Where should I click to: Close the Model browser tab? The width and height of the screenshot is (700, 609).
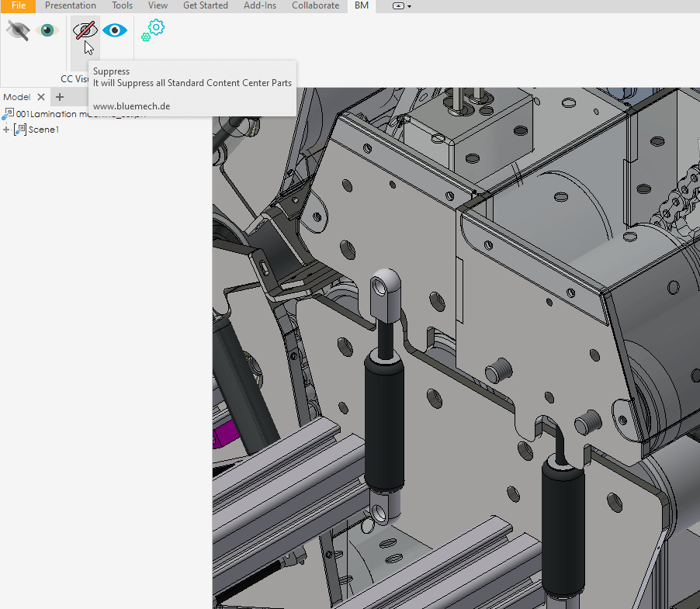(x=41, y=97)
